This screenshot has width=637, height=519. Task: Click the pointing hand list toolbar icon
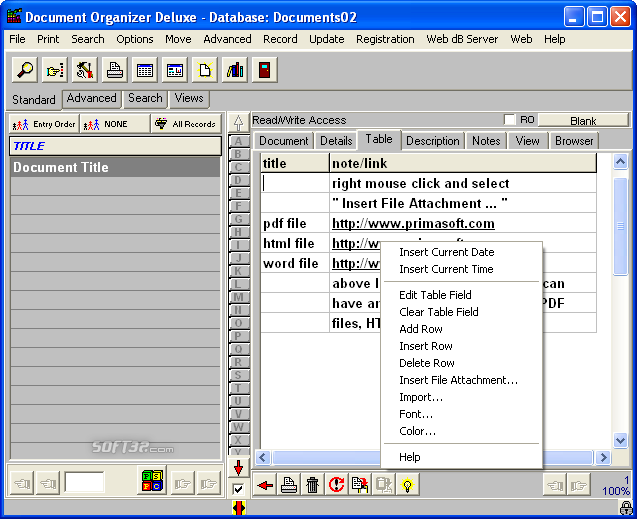coord(55,70)
